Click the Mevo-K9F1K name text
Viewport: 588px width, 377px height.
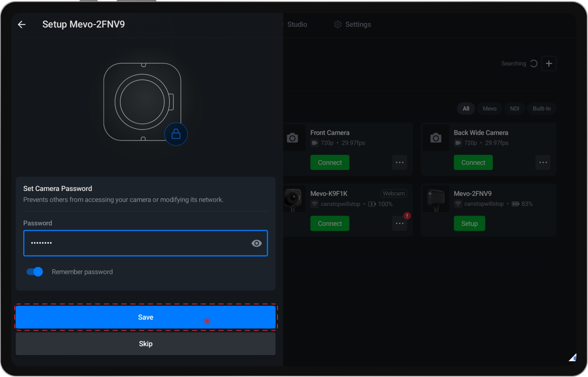tap(329, 194)
